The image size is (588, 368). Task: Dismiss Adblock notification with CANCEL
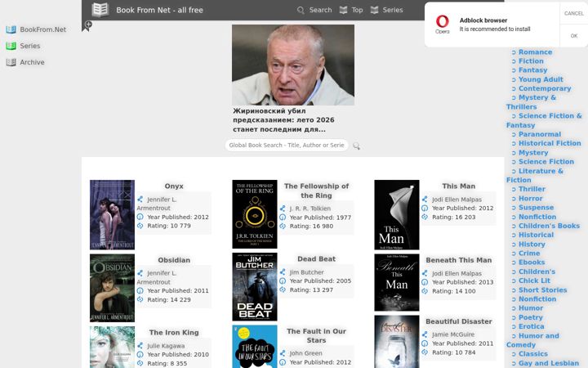pos(574,13)
